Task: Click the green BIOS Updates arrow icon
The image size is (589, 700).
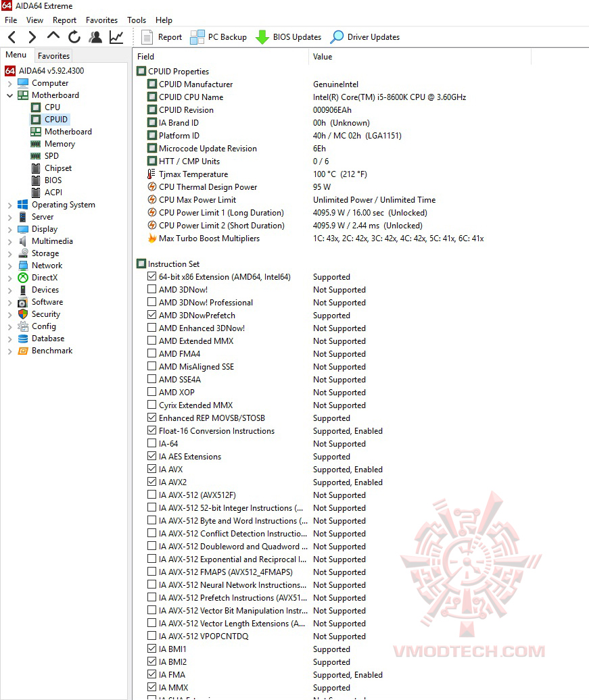Action: pos(262,37)
